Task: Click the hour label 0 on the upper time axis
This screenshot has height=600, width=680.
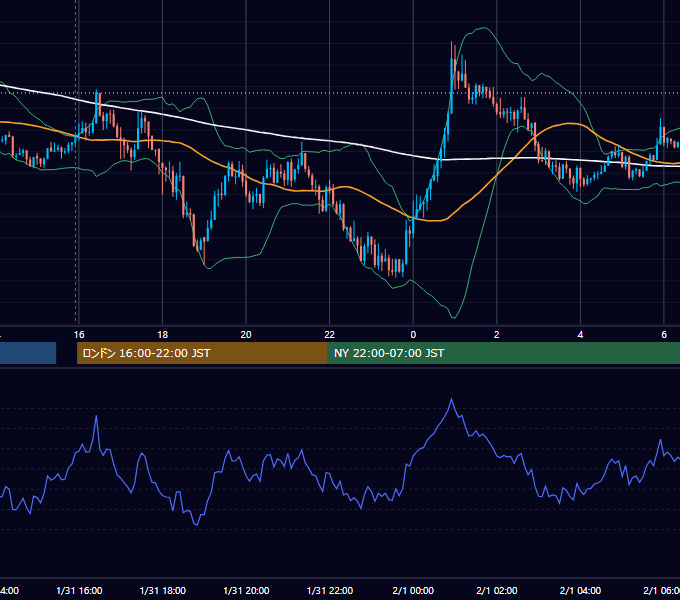Action: (x=413, y=335)
